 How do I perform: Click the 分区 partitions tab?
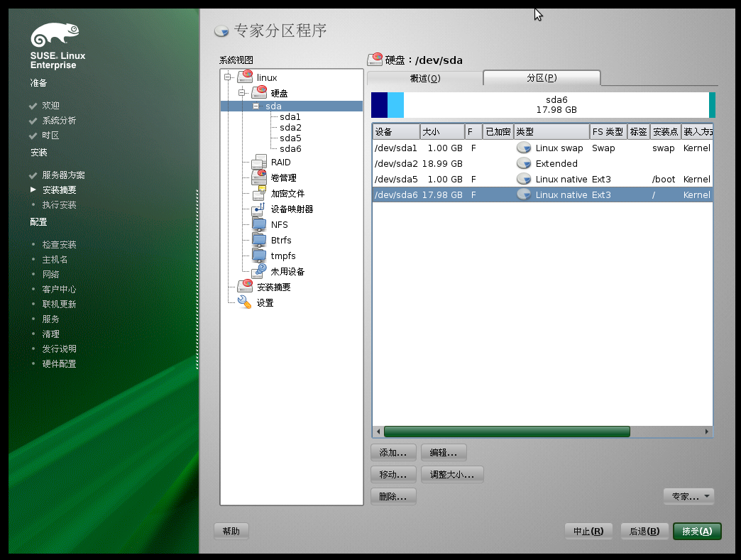542,78
